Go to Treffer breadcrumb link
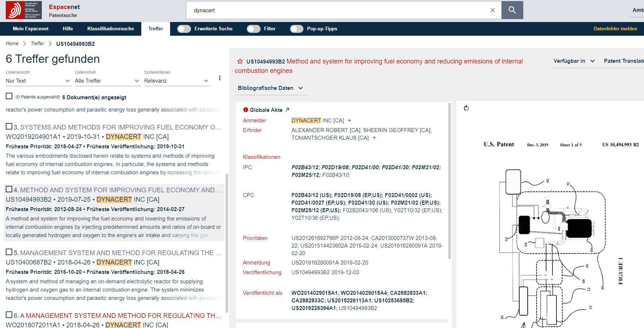644x328 pixels. pyautogui.click(x=37, y=44)
